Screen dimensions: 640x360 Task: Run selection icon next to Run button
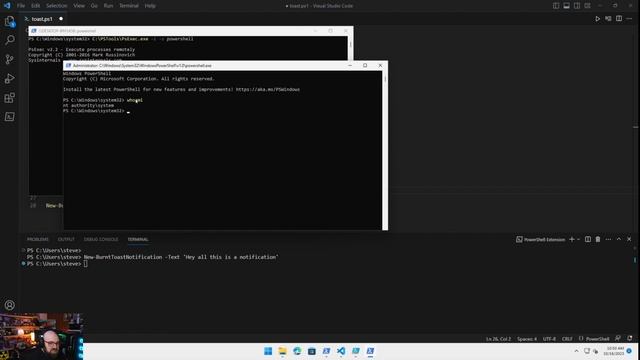click(608, 19)
